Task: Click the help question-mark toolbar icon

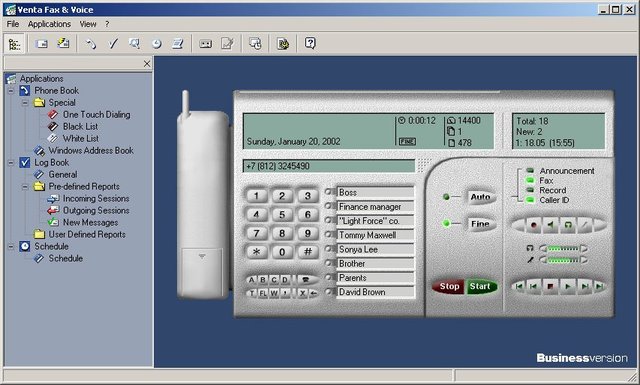Action: pos(310,43)
